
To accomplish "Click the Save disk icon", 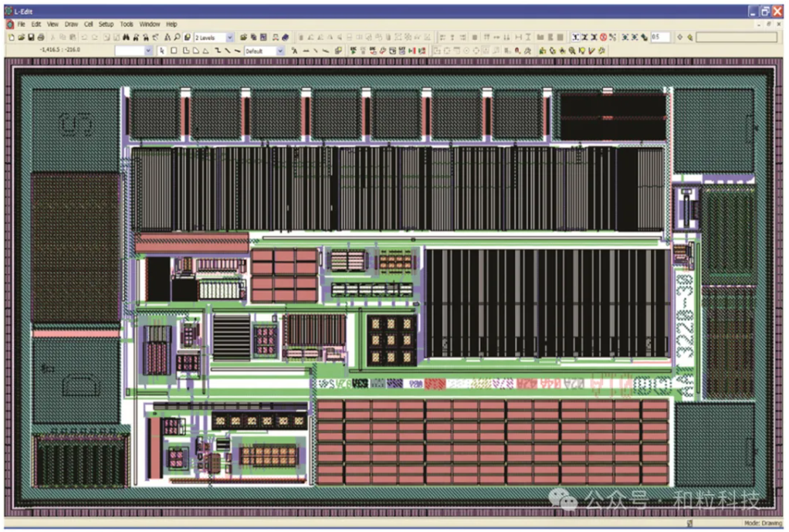I will click(30, 37).
